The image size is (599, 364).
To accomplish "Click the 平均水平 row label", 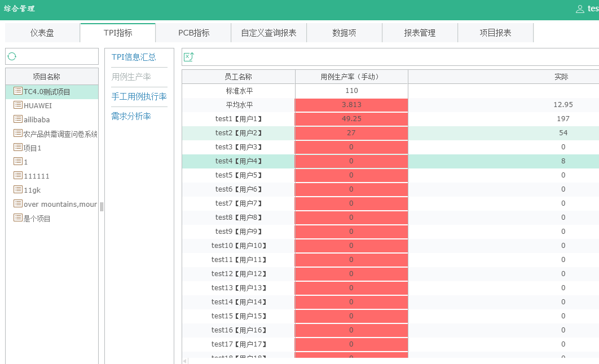I will tap(240, 105).
